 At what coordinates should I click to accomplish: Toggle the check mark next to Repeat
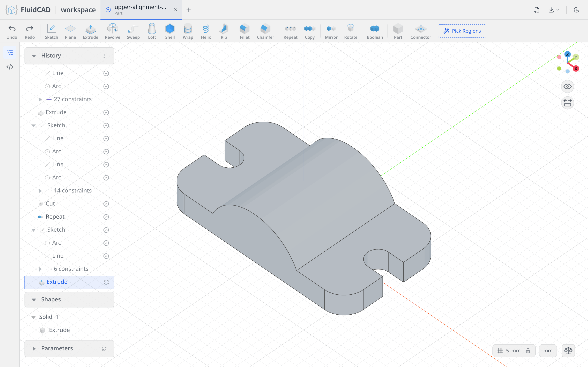coord(106,217)
